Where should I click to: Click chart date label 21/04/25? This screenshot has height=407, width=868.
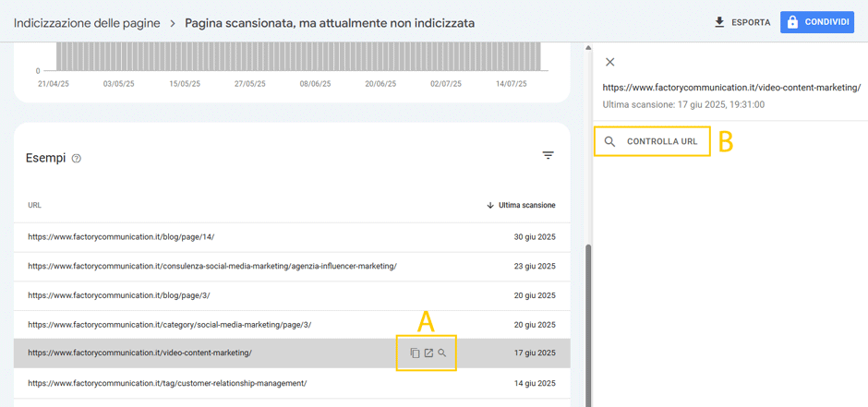[x=54, y=84]
